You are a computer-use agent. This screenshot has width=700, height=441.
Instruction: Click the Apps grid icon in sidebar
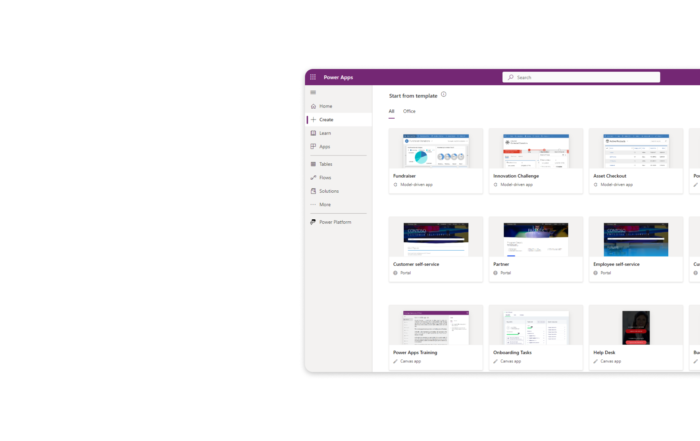click(313, 146)
